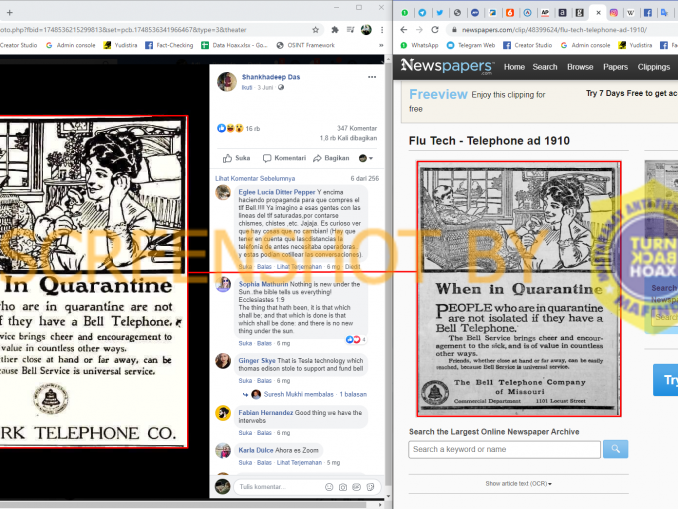
Task: Switch to the WhatsApp tab in the right browser
Action: tap(405, 13)
